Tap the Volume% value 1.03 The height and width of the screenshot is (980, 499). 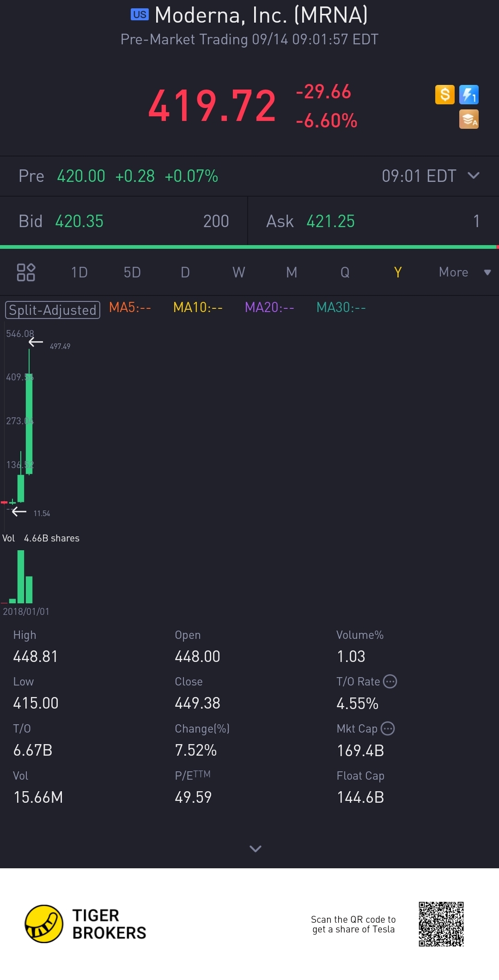[x=351, y=656]
